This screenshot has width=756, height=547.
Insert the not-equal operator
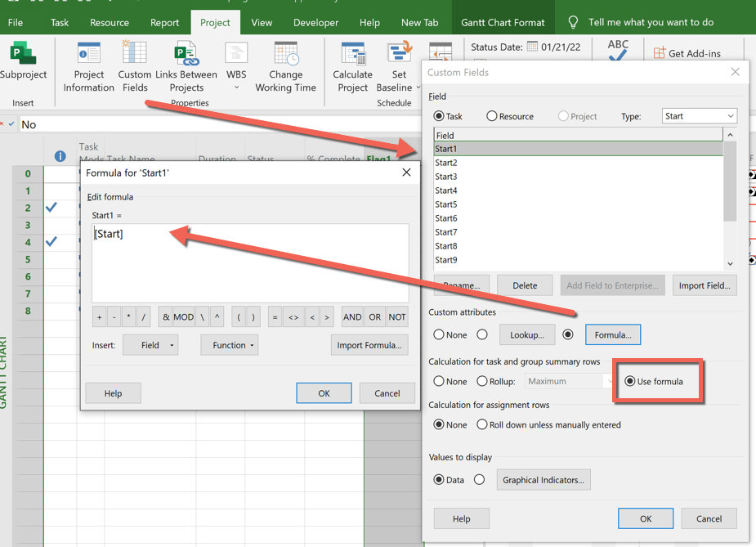[x=293, y=317]
